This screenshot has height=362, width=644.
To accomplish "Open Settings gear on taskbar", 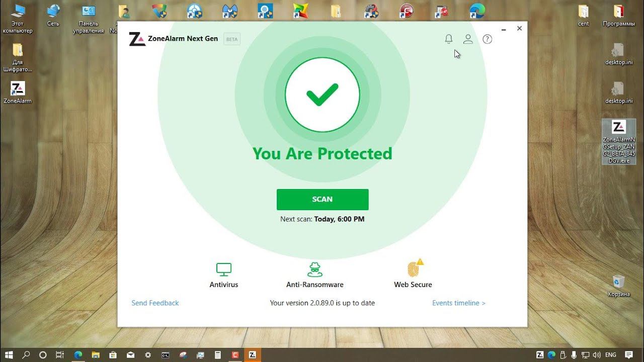I will [x=148, y=355].
